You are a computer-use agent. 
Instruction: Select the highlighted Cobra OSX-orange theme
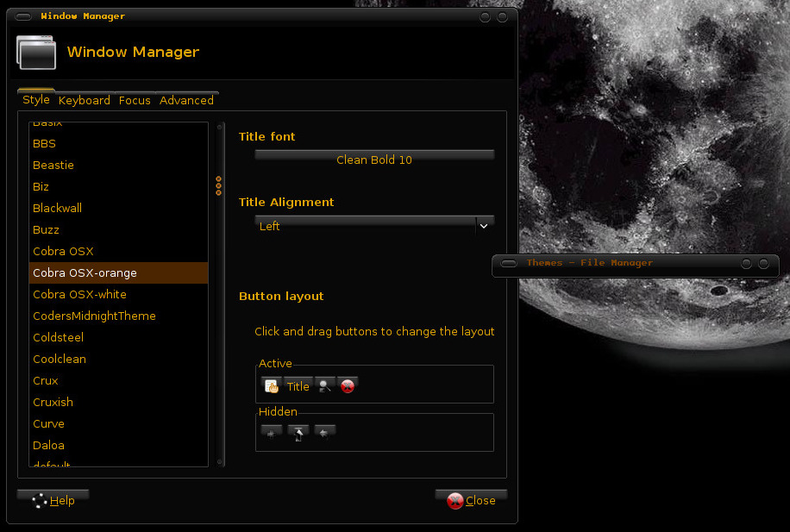(x=118, y=273)
